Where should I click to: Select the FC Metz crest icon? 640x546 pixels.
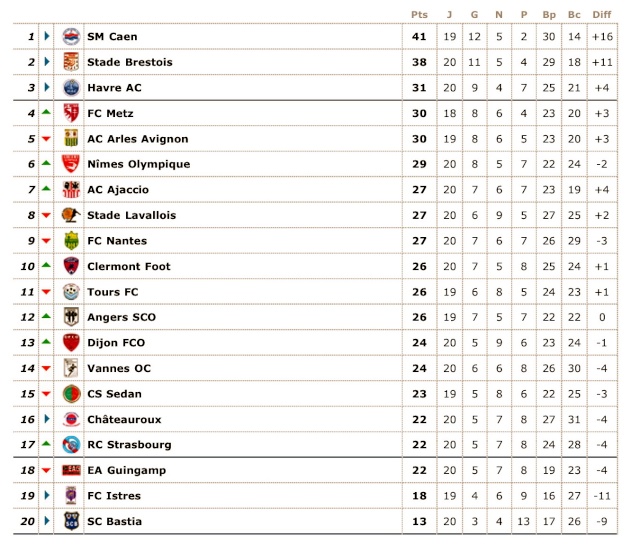click(71, 113)
